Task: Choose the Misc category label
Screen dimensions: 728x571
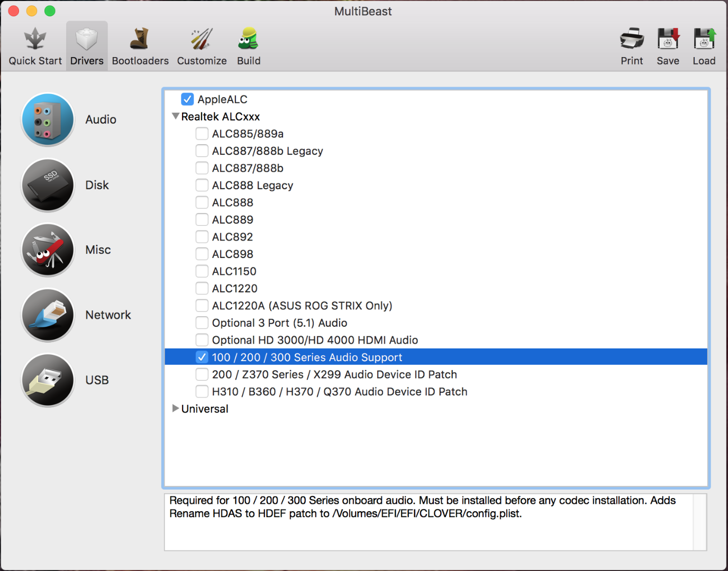Action: (x=98, y=250)
